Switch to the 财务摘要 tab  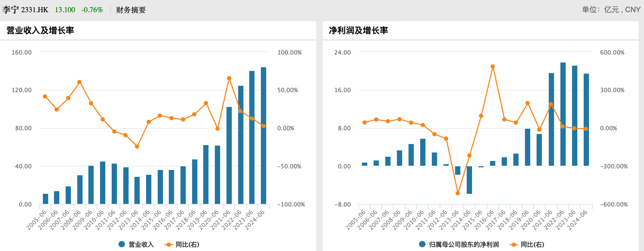(x=130, y=10)
